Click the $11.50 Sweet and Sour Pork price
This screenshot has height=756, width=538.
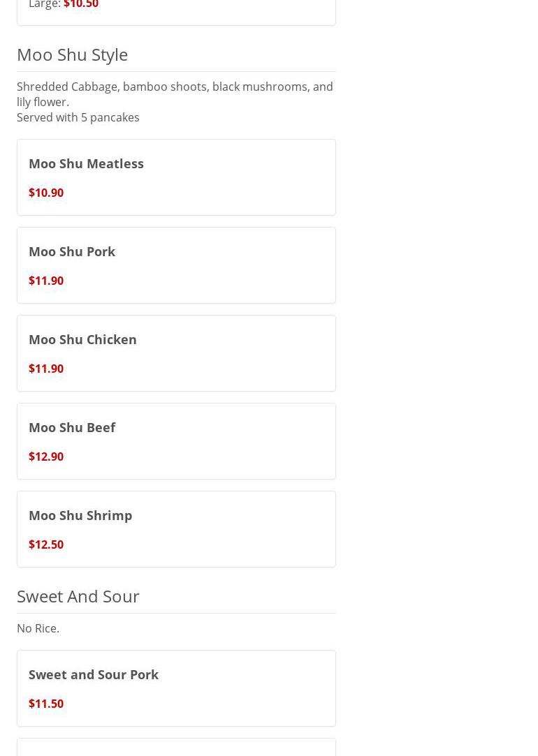click(46, 704)
